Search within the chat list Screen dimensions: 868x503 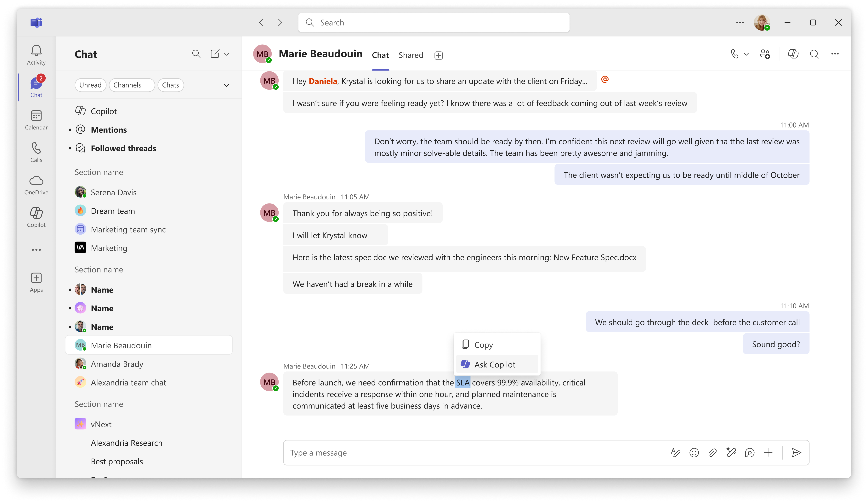(196, 54)
